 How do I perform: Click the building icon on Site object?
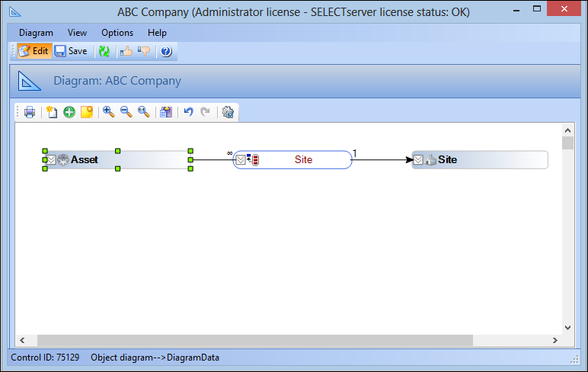pos(430,159)
